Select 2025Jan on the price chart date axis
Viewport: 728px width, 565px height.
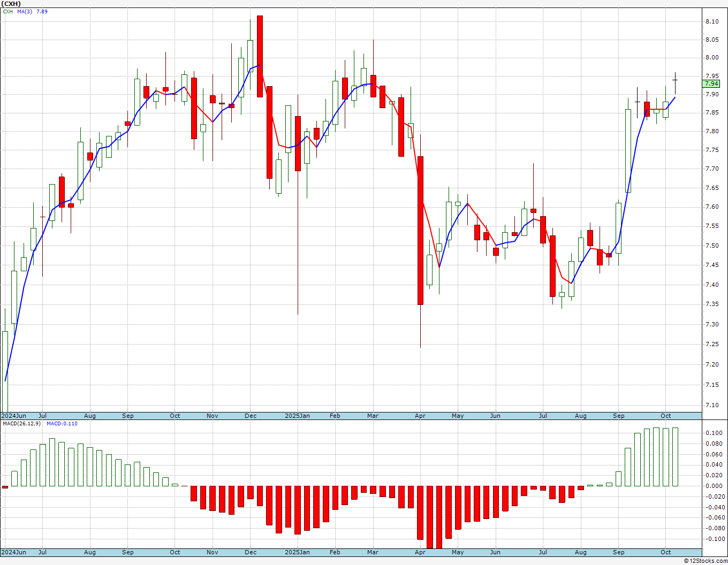pos(297,416)
